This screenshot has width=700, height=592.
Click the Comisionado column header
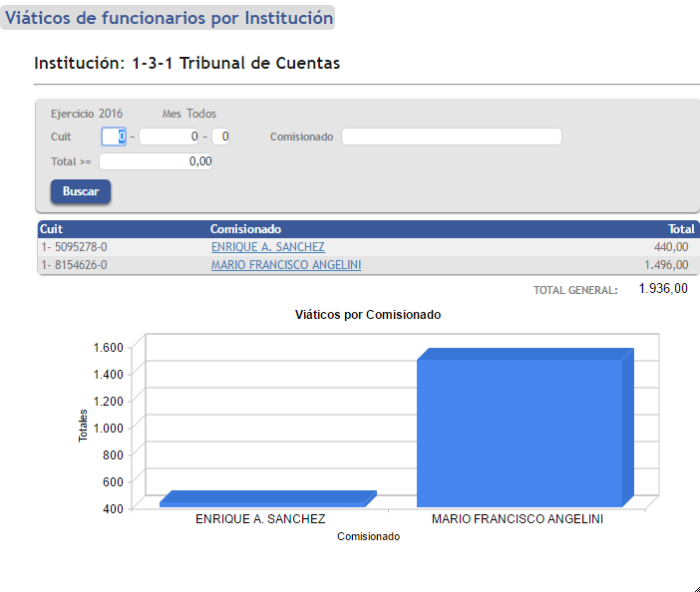[245, 229]
